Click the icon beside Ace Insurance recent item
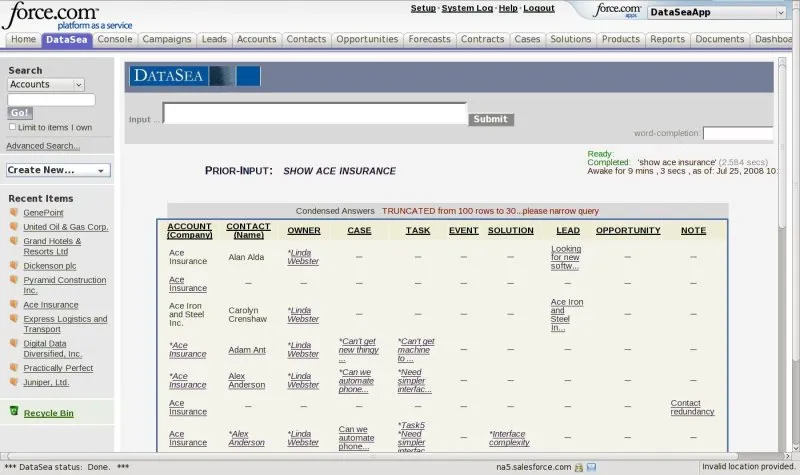Viewport: 800px width, 475px height. 14,304
